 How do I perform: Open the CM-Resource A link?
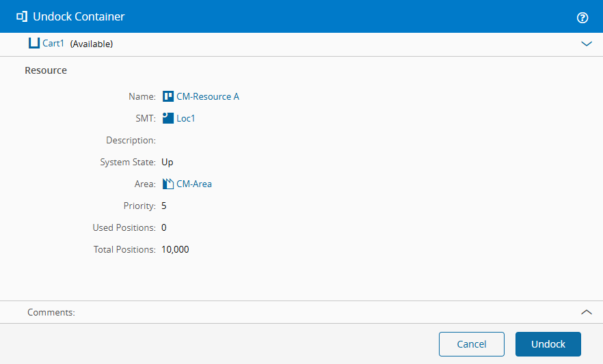click(x=208, y=96)
